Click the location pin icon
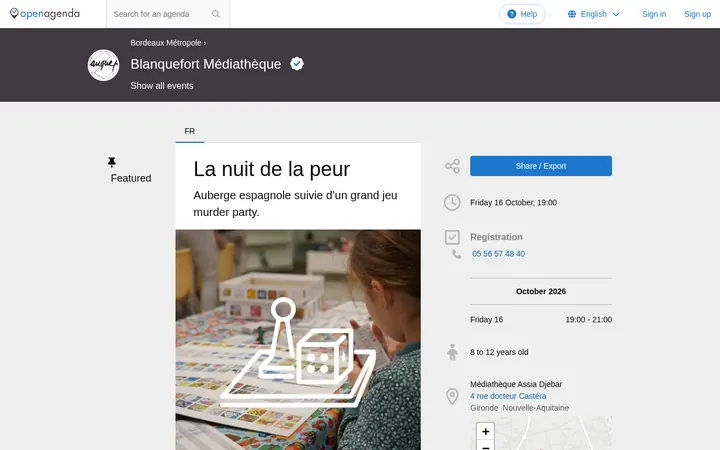Image resolution: width=720 pixels, height=450 pixels. tap(452, 396)
